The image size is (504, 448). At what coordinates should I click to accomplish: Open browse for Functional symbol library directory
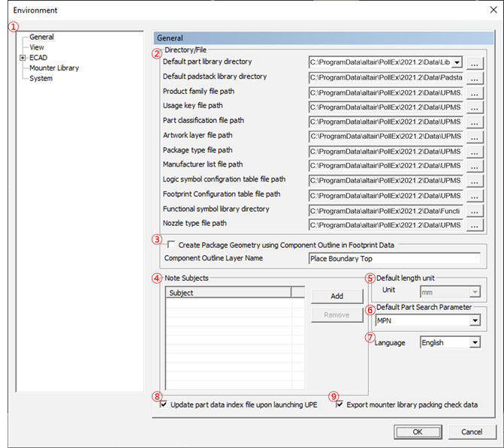[x=474, y=210]
